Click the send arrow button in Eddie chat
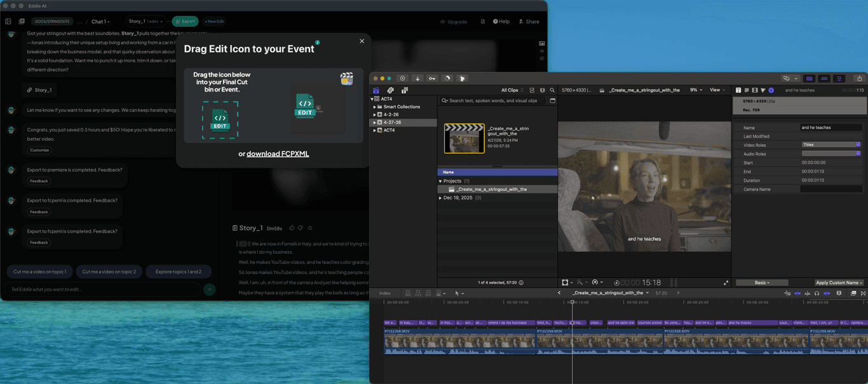The height and width of the screenshot is (384, 868). [209, 289]
